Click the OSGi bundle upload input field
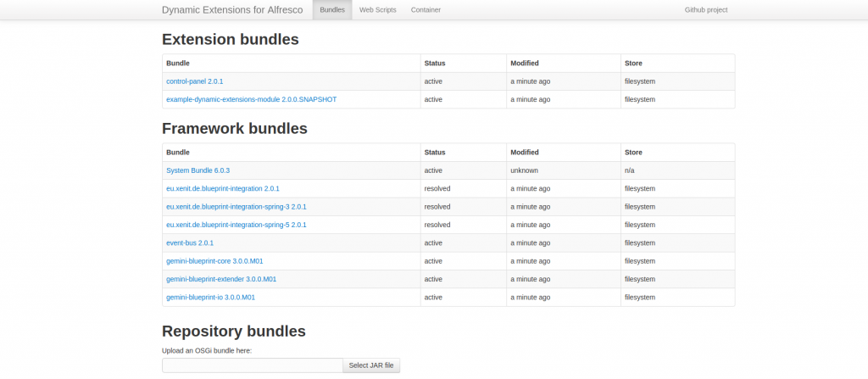This screenshot has height=379, width=868. (x=253, y=365)
